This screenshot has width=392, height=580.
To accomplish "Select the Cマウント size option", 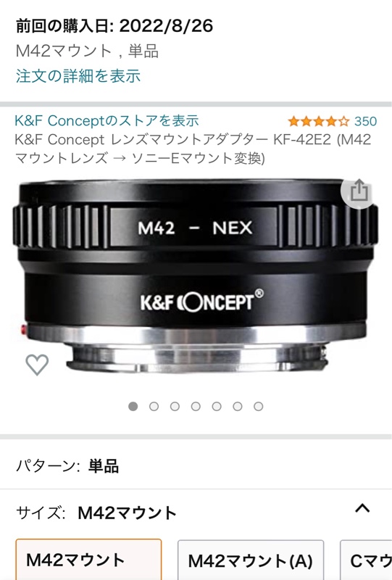I will click(366, 560).
